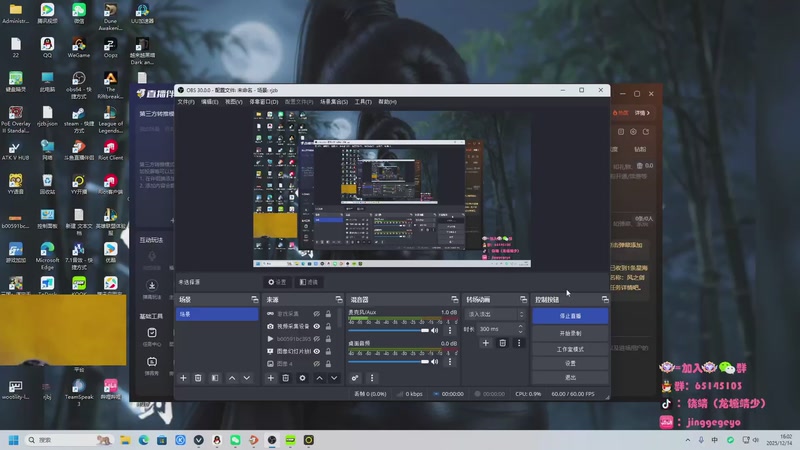The height and width of the screenshot is (450, 800).
Task: Open scene filters icon in Scenes panel
Action: [x=214, y=378]
